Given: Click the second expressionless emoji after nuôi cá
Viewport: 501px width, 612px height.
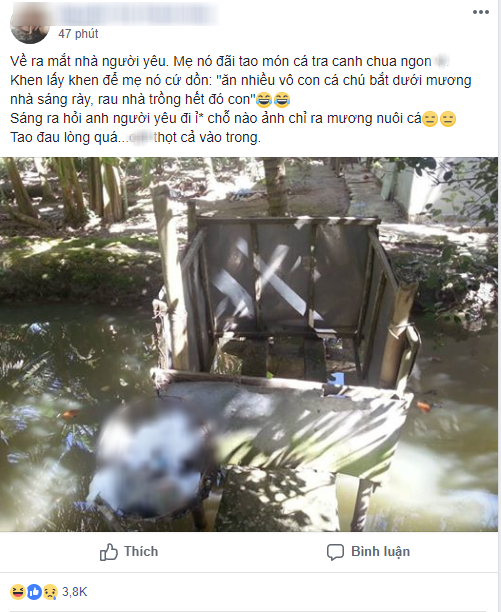Looking at the screenshot, I should [x=448, y=119].
